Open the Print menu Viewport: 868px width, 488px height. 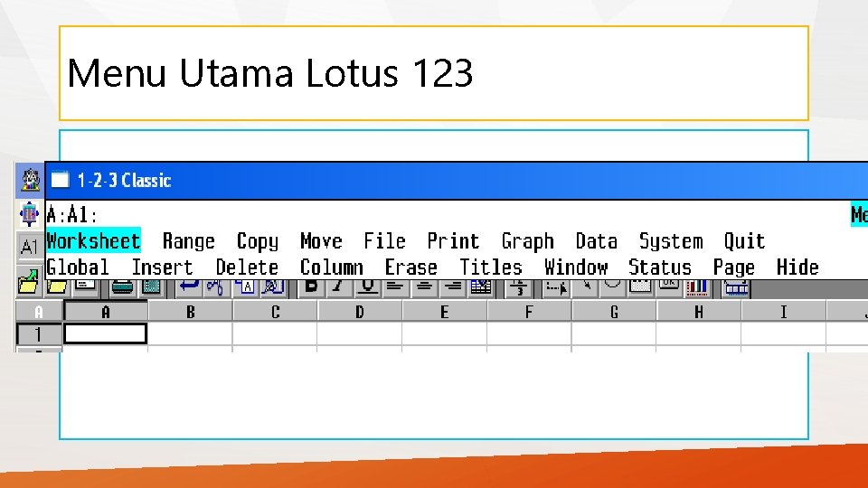(x=453, y=240)
